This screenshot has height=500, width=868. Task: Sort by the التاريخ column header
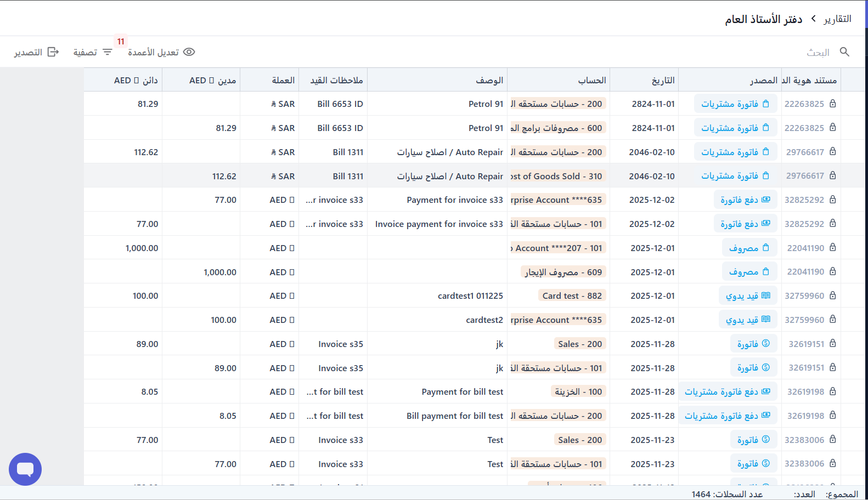[663, 81]
